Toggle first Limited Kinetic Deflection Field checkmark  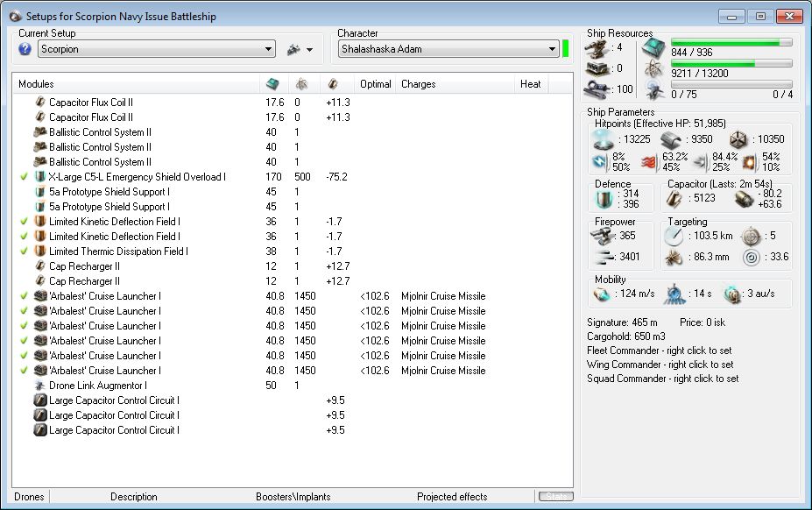24,222
